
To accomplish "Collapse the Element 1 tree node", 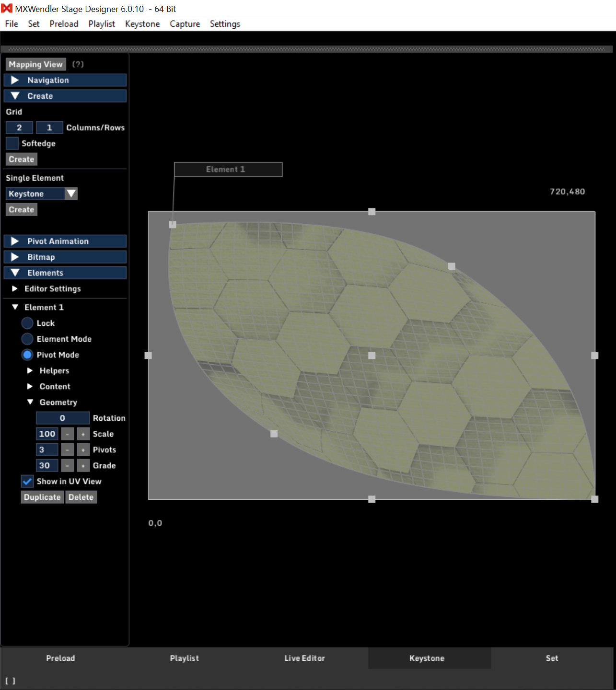I will pos(15,307).
